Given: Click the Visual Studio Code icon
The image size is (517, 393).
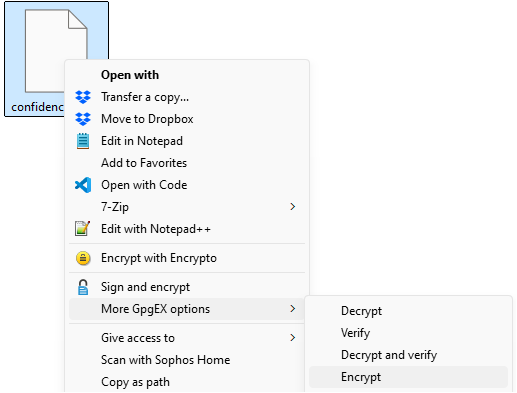Looking at the screenshot, I should click(83, 185).
